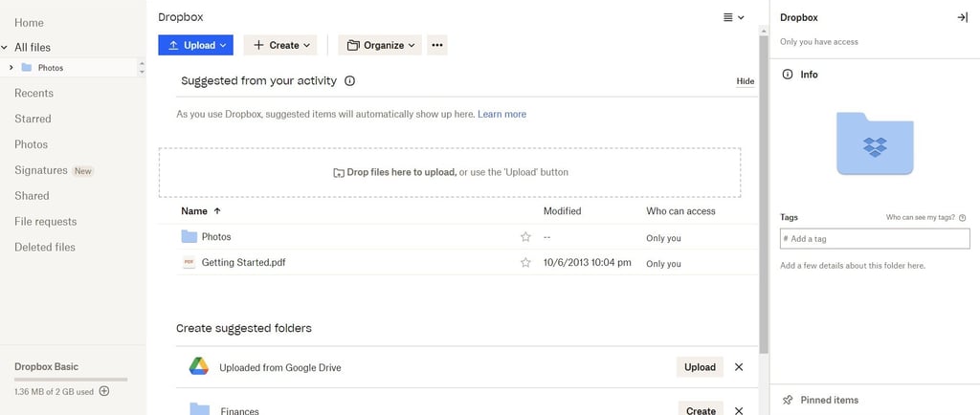Click Dropbox Basic plan label
Viewport: 980px width, 415px height.
pyautogui.click(x=46, y=367)
